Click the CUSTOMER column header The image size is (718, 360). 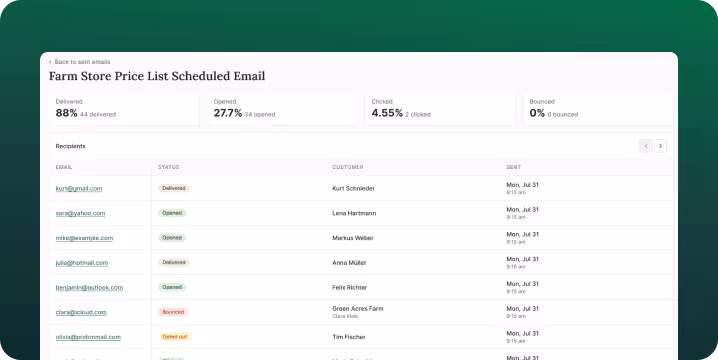point(348,167)
